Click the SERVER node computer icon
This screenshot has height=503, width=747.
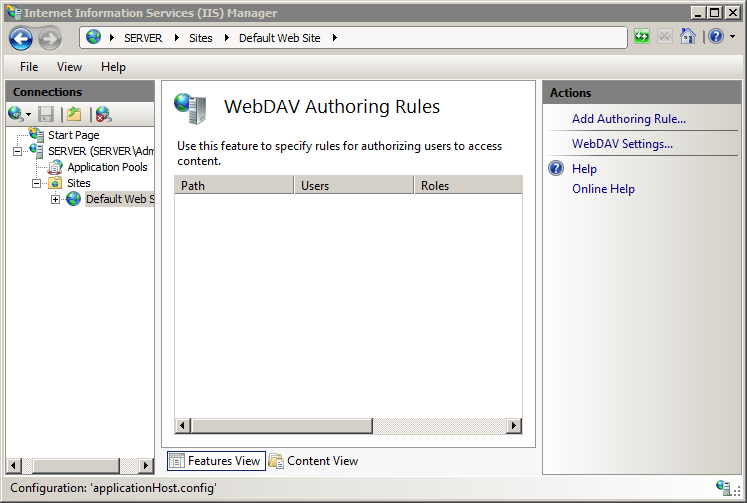tap(37, 151)
